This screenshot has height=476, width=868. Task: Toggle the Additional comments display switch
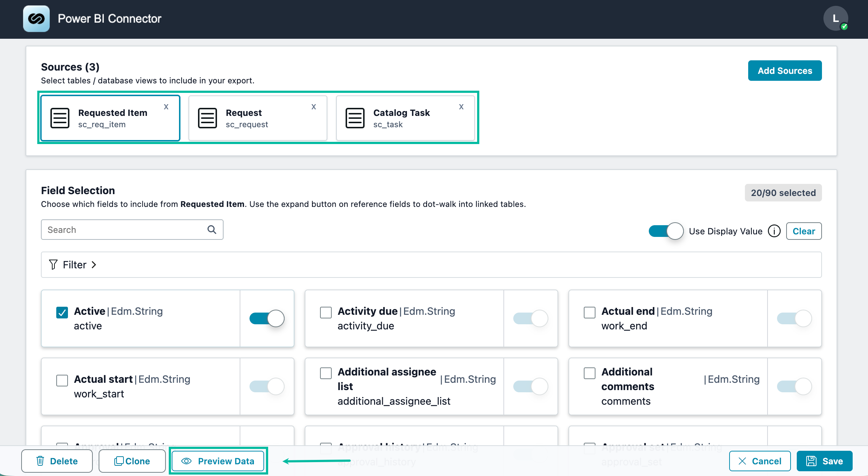pos(795,386)
